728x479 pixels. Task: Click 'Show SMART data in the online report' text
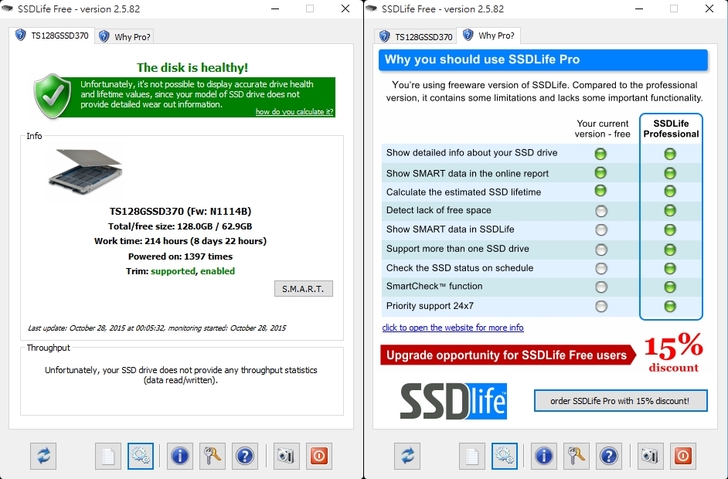point(467,173)
